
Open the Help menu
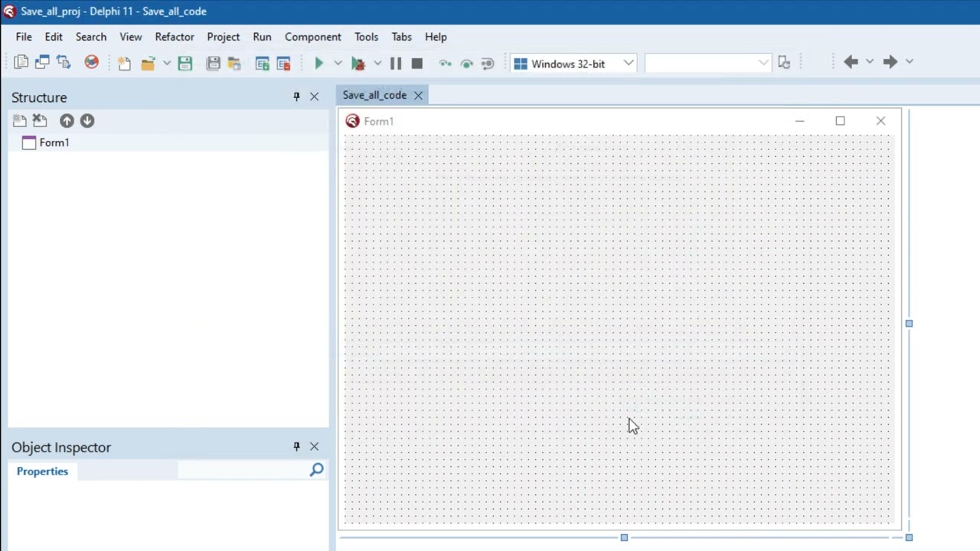pyautogui.click(x=436, y=37)
